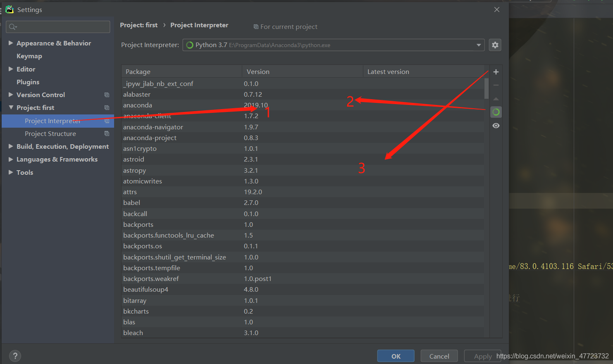This screenshot has height=364, width=613.
Task: Click version 4.8.0 of beautifulsoup4
Action: coord(251,290)
